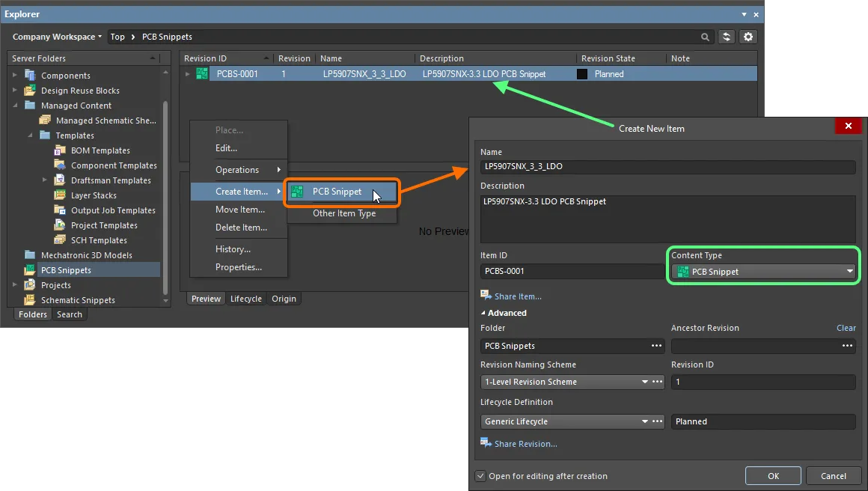Click the Cancel button
The height and width of the screenshot is (491, 868).
833,476
